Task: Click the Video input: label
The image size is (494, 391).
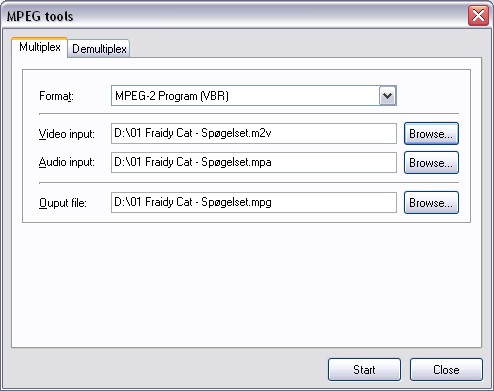Action: pos(67,134)
